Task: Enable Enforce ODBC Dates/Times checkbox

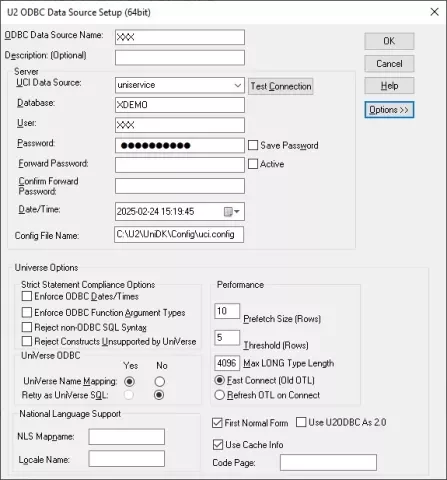Action: tap(27, 296)
